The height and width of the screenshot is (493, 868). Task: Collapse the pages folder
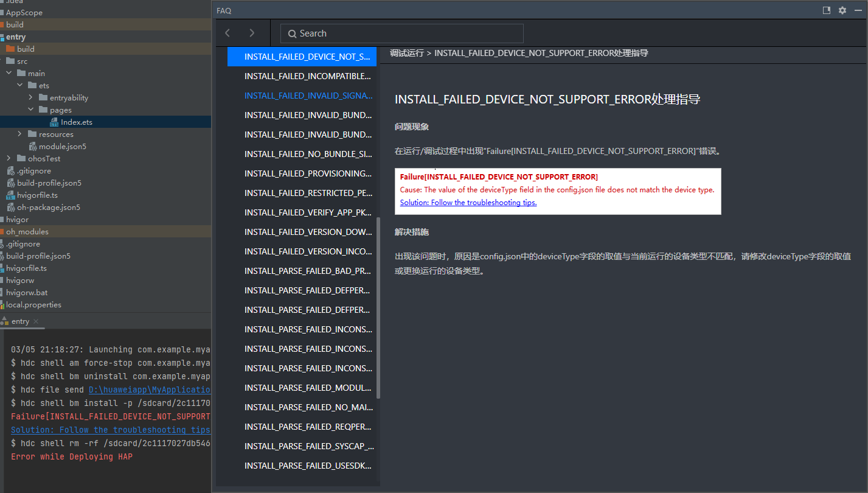tap(31, 110)
